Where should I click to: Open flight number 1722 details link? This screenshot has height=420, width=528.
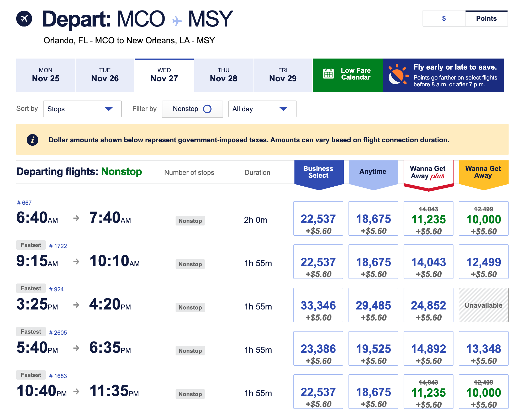[58, 245]
